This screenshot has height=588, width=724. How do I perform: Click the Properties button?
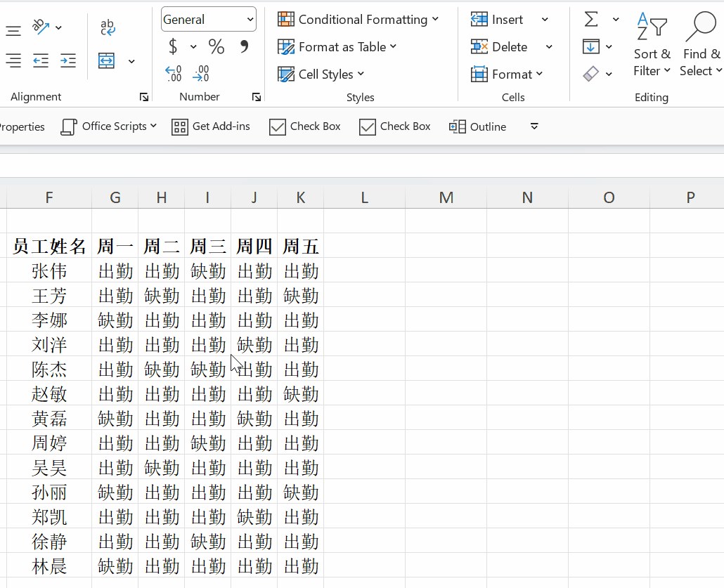[x=22, y=127]
